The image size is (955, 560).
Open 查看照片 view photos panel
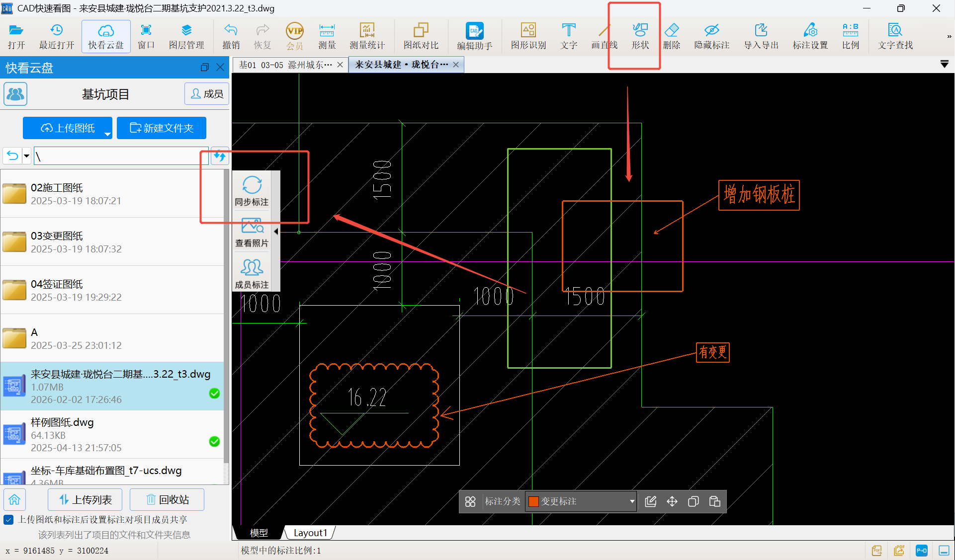(252, 232)
